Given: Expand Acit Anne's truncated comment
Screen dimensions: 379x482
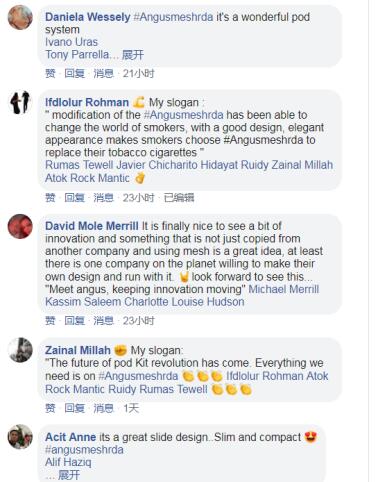Looking at the screenshot, I should [x=69, y=475].
